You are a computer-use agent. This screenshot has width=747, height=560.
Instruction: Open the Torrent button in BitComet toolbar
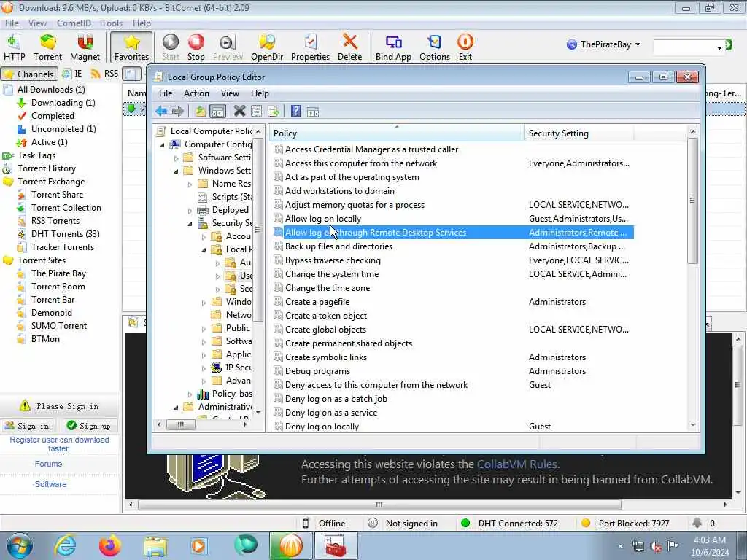tap(47, 47)
